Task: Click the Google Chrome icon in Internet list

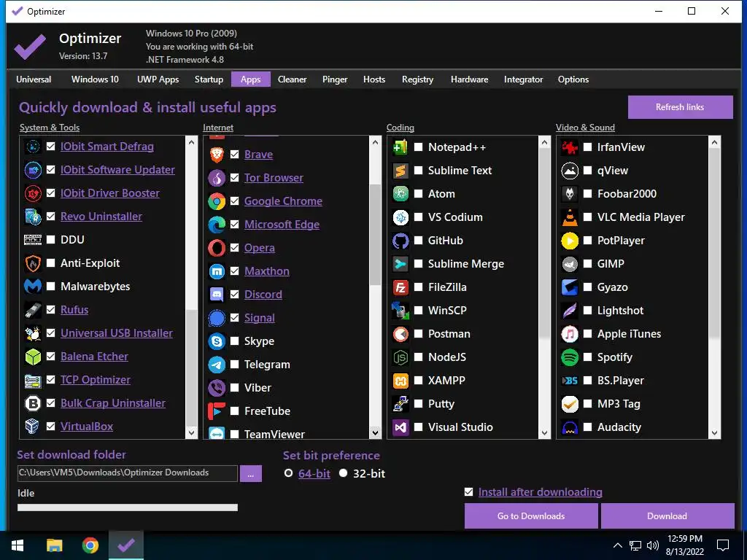Action: point(217,201)
